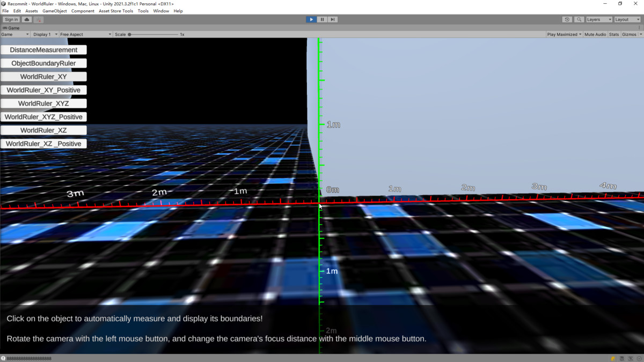Click the Scale slider handle
The height and width of the screenshot is (362, 644).
point(130,34)
